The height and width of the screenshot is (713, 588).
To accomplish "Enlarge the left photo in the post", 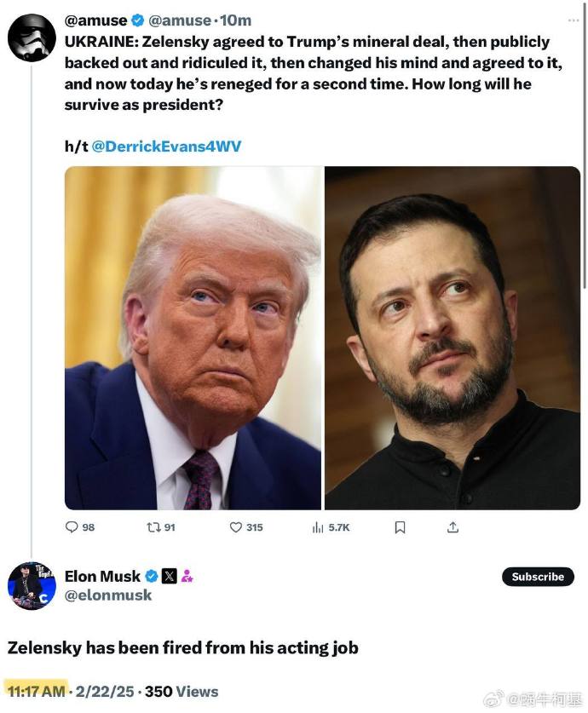I will point(193,338).
